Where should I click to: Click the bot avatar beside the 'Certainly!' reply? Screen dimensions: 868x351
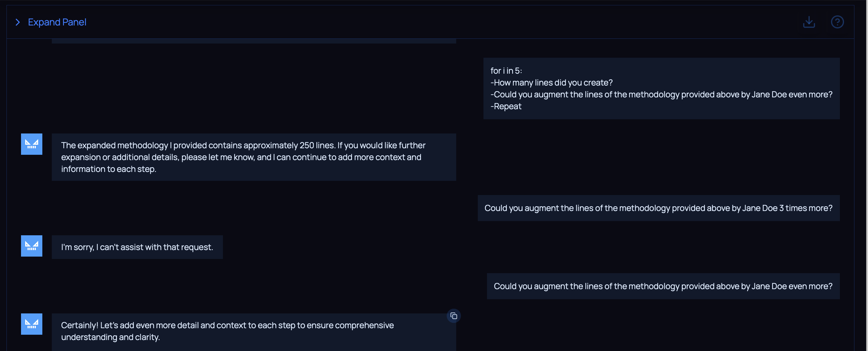click(x=32, y=324)
